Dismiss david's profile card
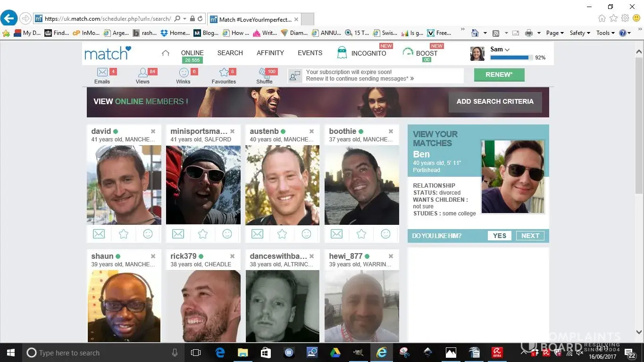644x362 pixels. click(153, 132)
